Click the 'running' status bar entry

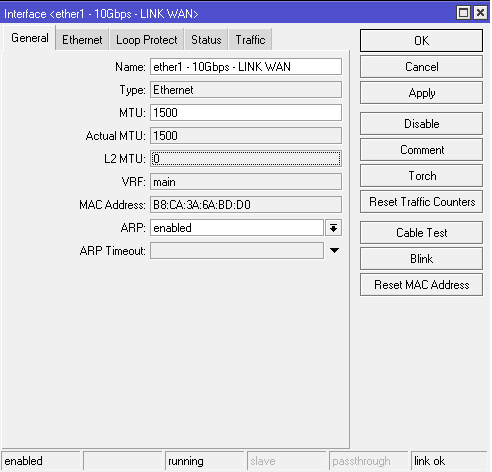[205, 461]
